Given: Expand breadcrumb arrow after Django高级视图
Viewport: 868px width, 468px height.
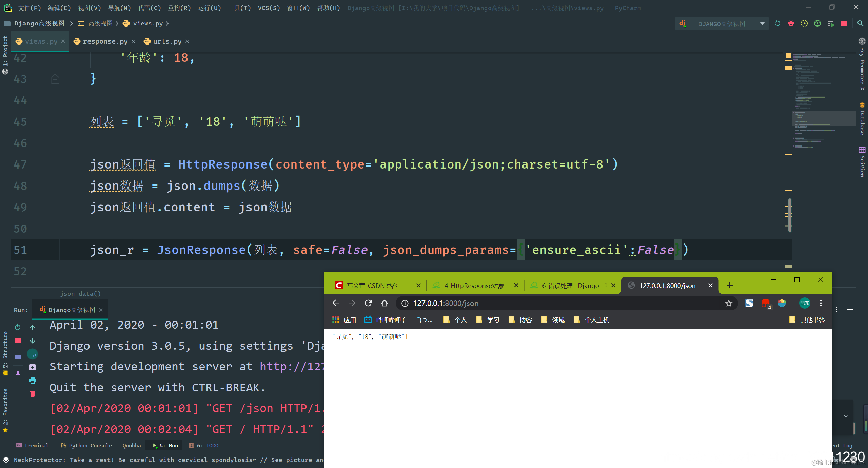Looking at the screenshot, I should (71, 23).
